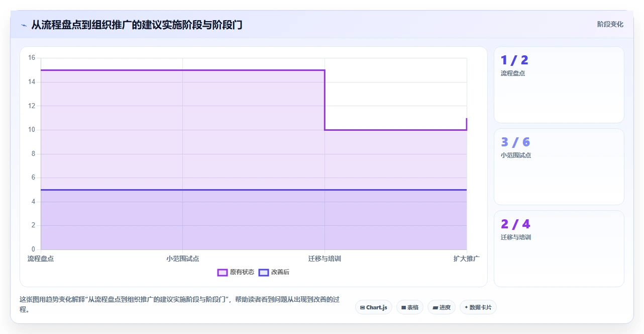
Task: Click the 数据卡片 tag chip
Action: click(478, 307)
